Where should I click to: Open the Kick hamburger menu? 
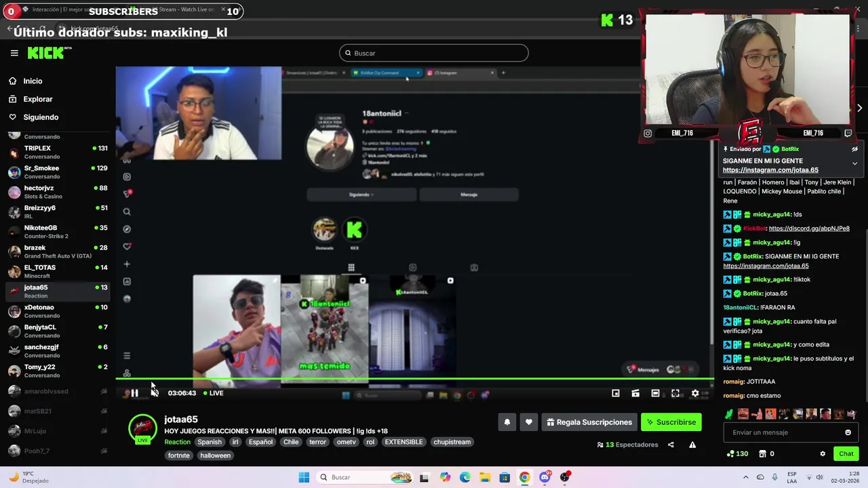coord(14,53)
